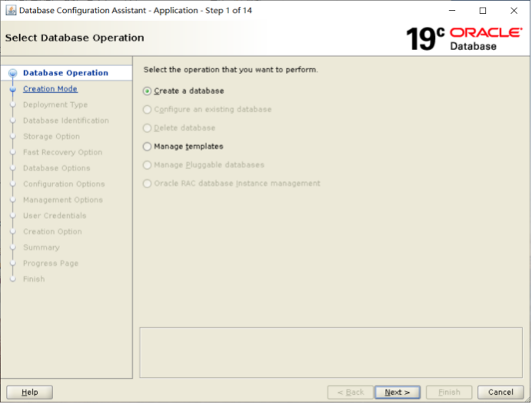Close the Database Configuration Assistant window
This screenshot has width=532, height=404.
[514, 11]
